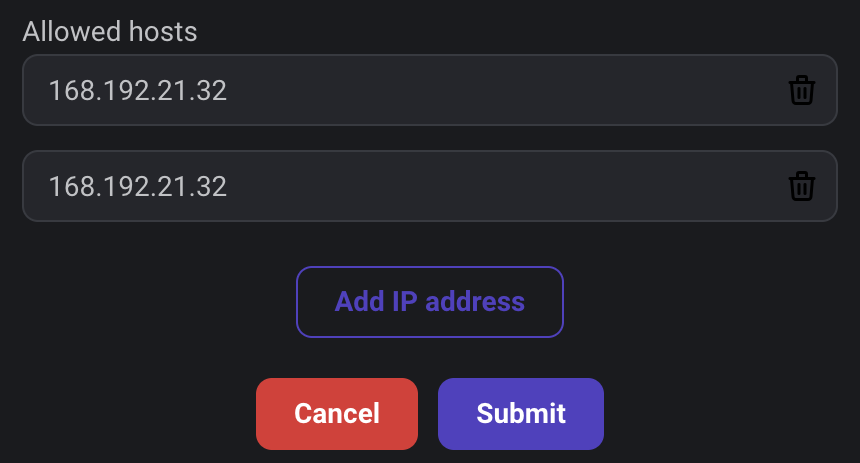The width and height of the screenshot is (860, 463).
Task: Select the outlined Add IP address control
Action: [x=429, y=302]
